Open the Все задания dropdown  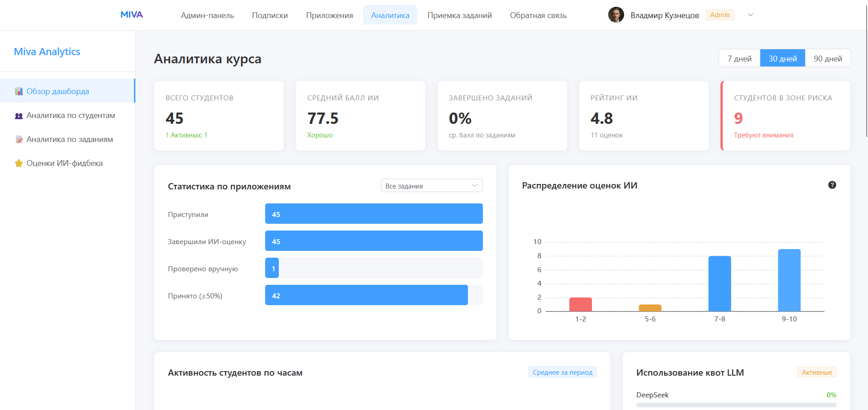click(432, 186)
